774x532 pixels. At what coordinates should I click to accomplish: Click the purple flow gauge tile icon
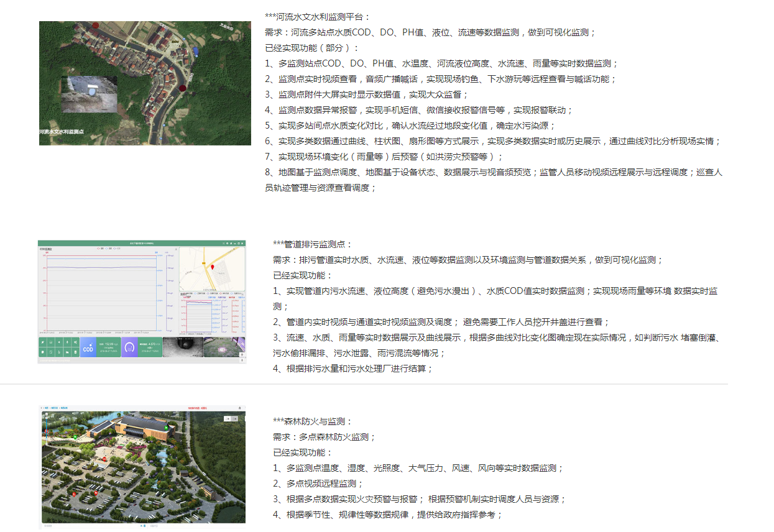click(129, 347)
